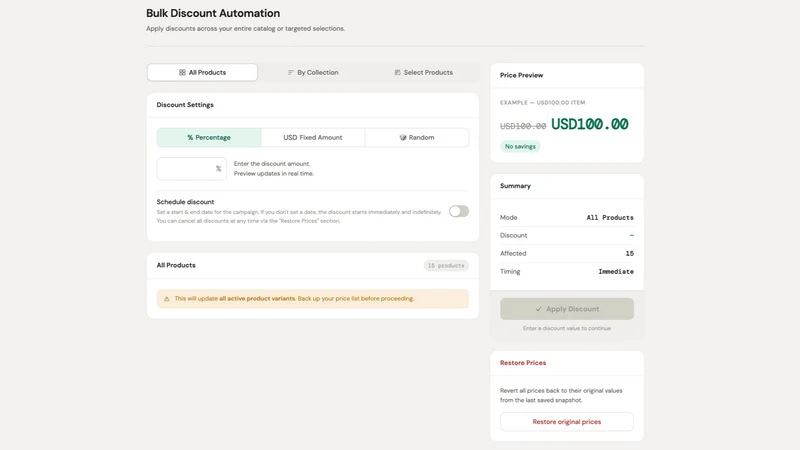
Task: Switch to the All Products tab
Action: tap(202, 72)
